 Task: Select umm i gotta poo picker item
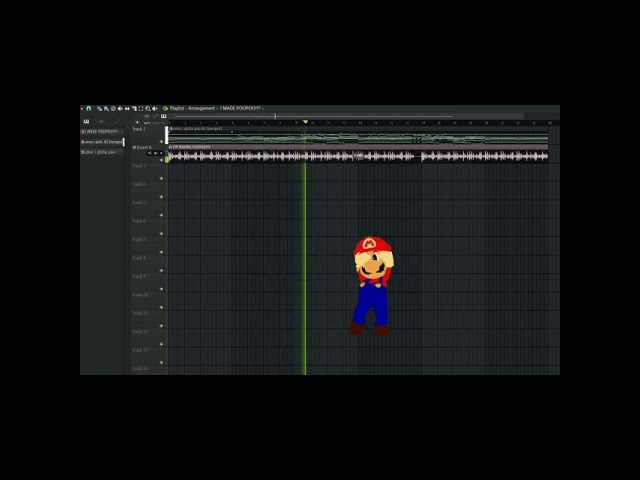pos(102,152)
